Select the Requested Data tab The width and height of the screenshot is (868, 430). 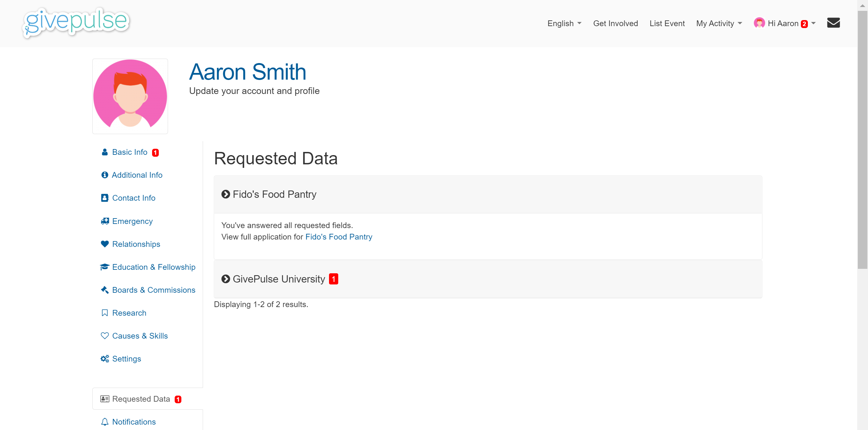(x=148, y=399)
